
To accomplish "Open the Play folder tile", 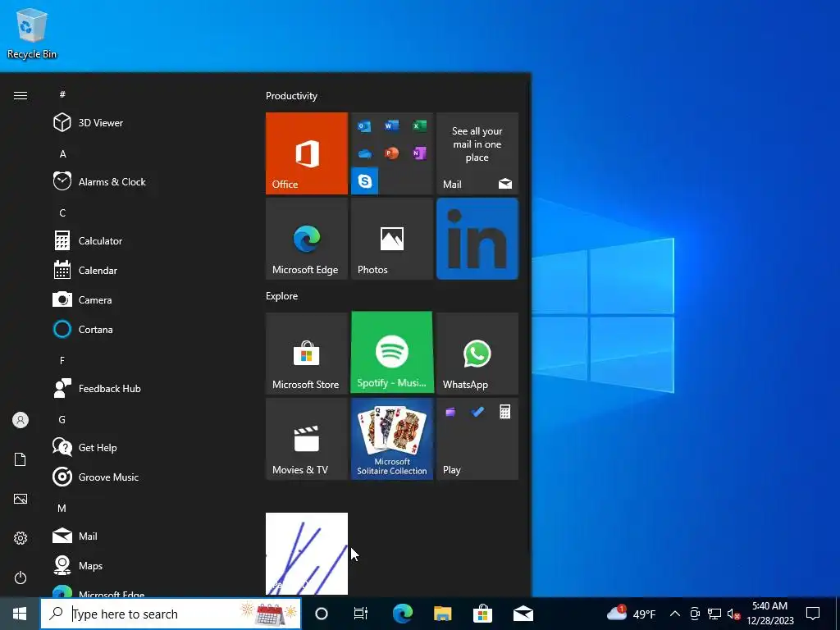I will (x=477, y=439).
